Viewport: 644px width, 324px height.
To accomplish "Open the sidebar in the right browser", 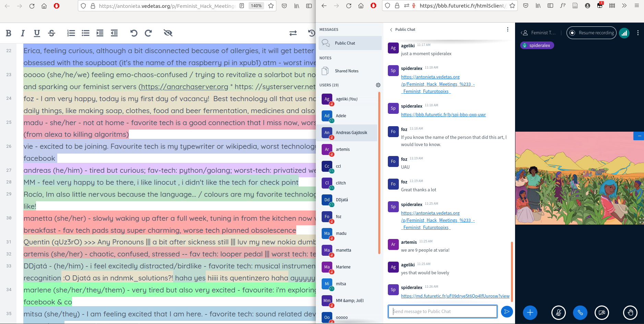I will tap(550, 6).
